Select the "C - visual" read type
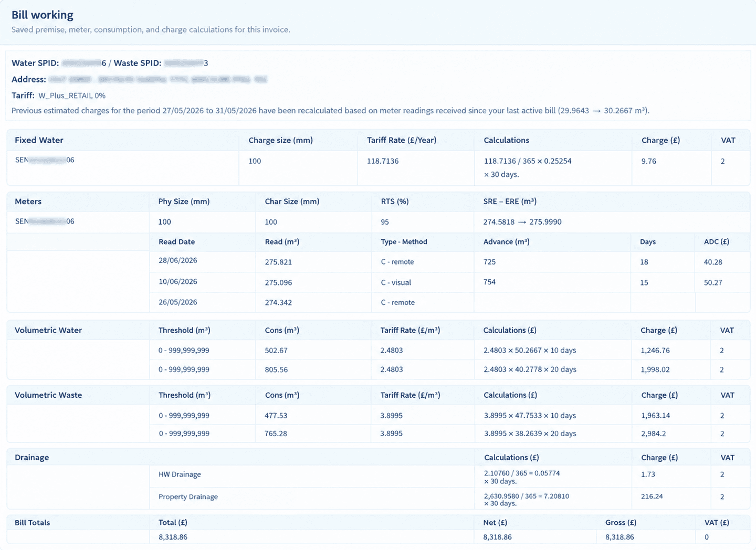The image size is (756, 550). click(396, 282)
